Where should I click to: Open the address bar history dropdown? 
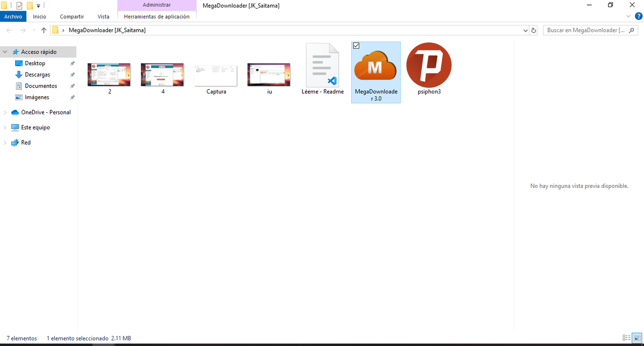click(x=526, y=30)
